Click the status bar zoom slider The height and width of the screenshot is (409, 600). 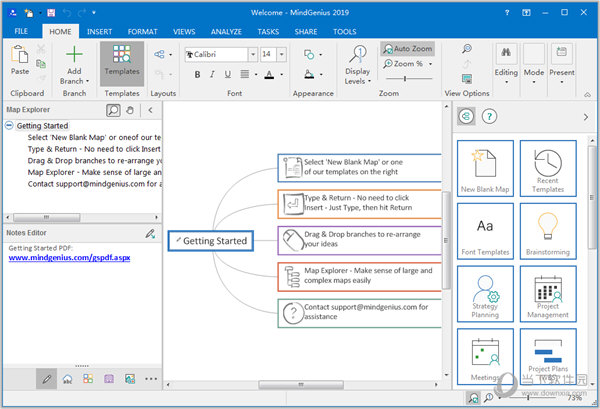click(x=532, y=398)
